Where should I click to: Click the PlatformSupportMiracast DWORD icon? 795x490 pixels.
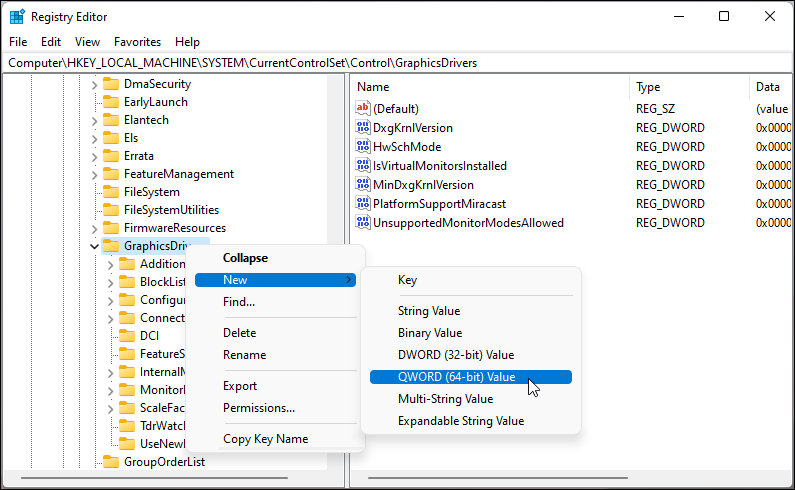point(363,203)
